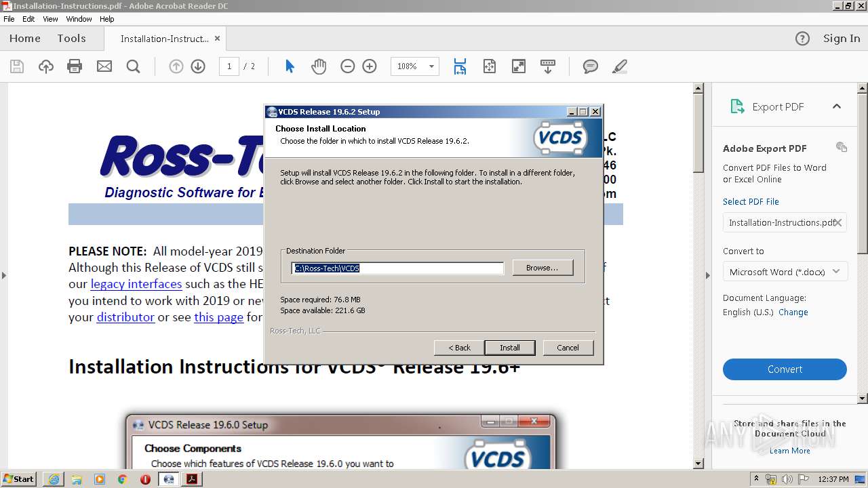868x488 pixels.
Task: Select the Installation-Instruct... document tab
Action: click(165, 39)
